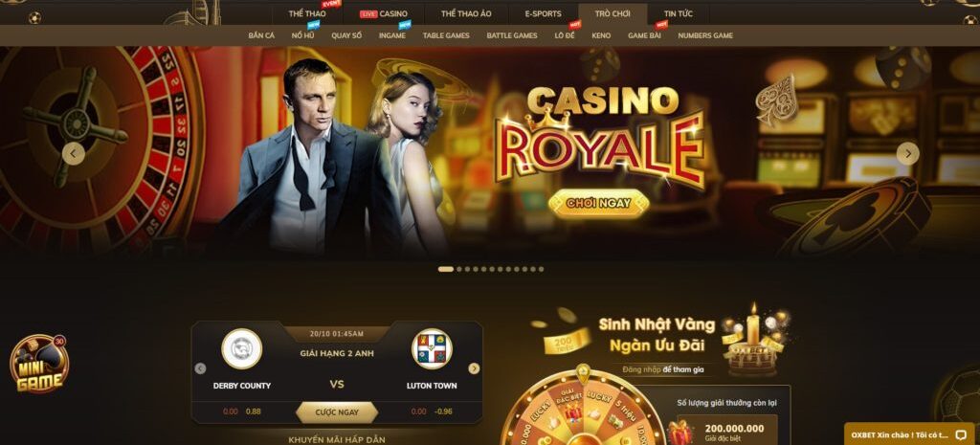Open the Mini Game floating icon
The height and width of the screenshot is (445, 980).
(39, 364)
